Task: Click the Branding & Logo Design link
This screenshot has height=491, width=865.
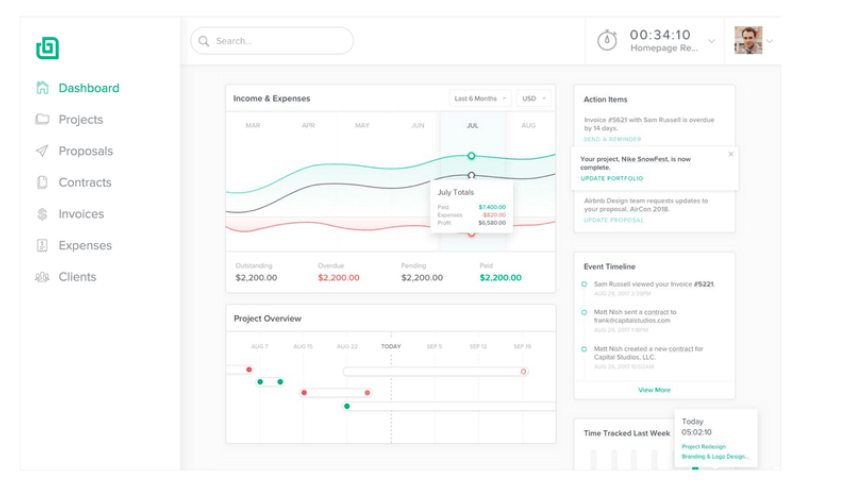Action: pyautogui.click(x=715, y=456)
